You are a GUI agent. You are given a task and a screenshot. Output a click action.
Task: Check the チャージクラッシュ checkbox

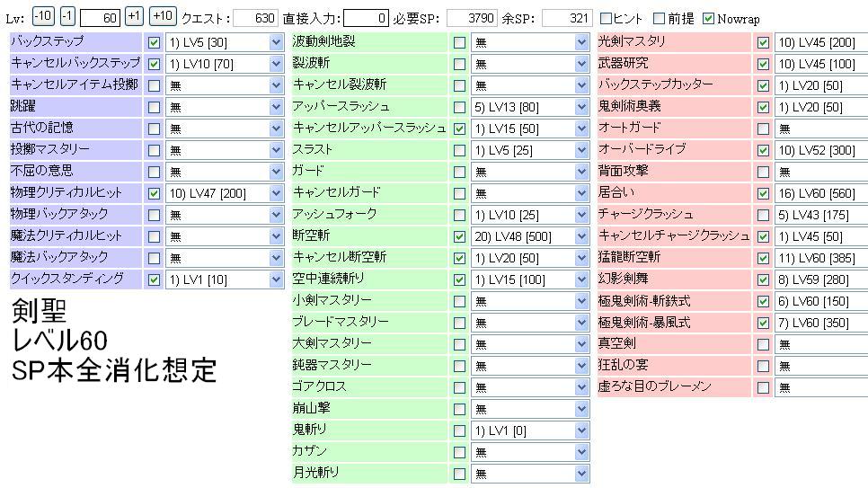[764, 216]
